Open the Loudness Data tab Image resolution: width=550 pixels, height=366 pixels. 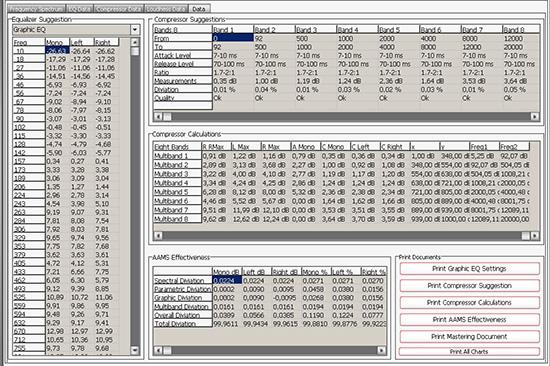[167, 8]
